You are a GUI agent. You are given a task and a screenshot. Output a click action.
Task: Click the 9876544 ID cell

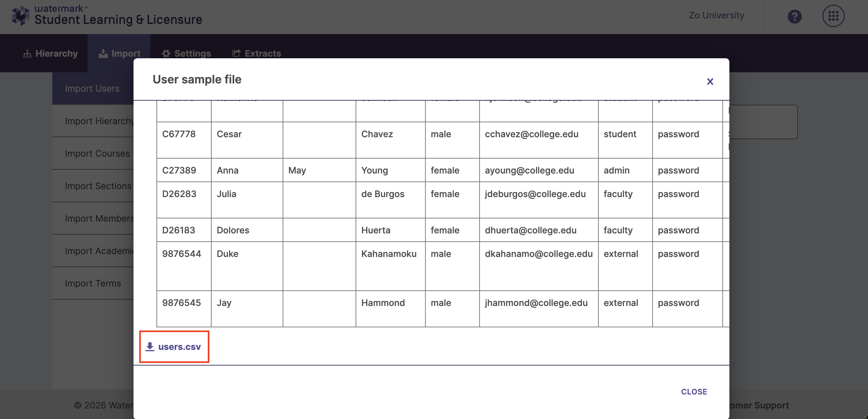point(184,266)
